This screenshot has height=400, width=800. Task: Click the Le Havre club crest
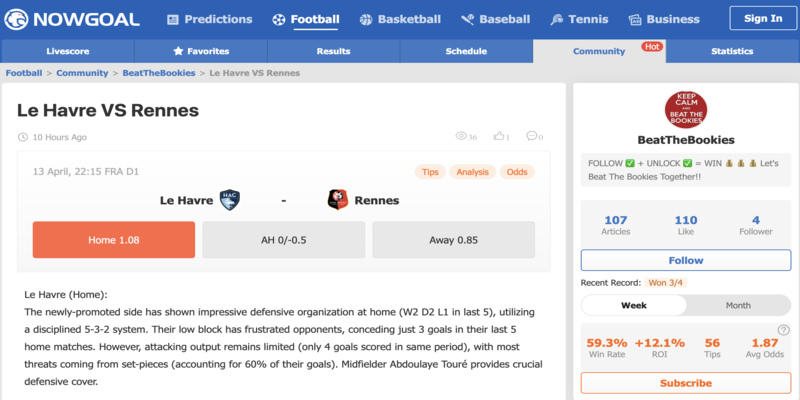pos(229,200)
